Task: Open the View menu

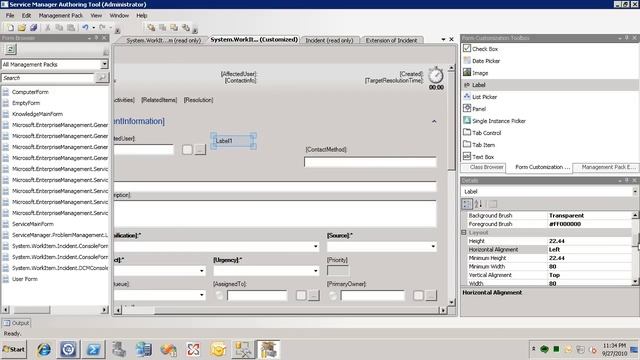Action: [x=96, y=16]
